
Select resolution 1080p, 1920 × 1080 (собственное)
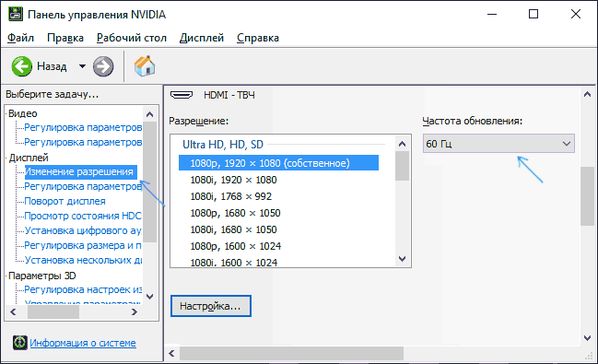click(279, 163)
